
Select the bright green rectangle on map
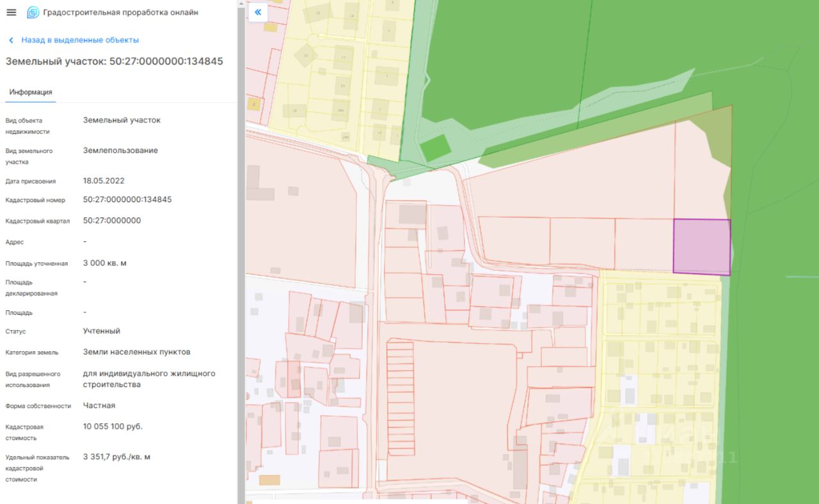point(435,148)
